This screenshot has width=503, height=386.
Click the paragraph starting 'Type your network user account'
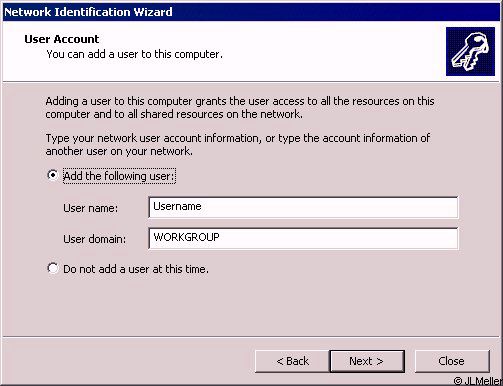coord(238,144)
